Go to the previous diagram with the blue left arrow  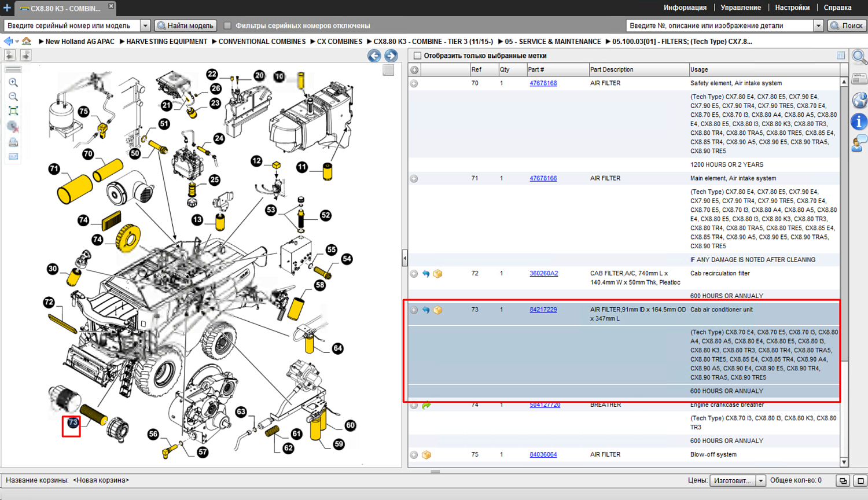pyautogui.click(x=374, y=56)
